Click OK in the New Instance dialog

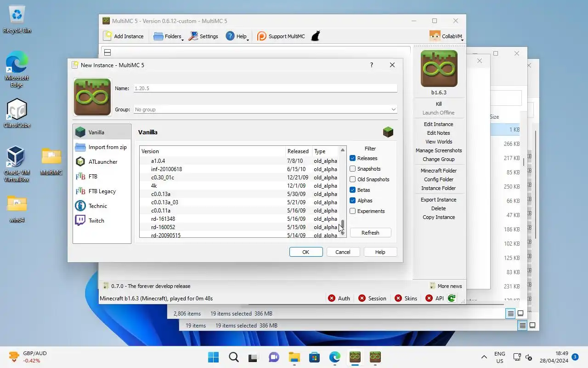pos(306,252)
